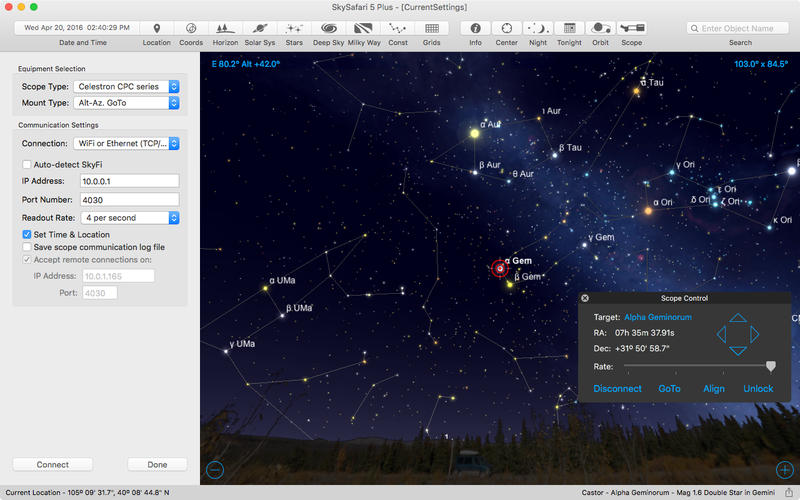
Task: Click GoTo in Scope Control
Action: (669, 389)
